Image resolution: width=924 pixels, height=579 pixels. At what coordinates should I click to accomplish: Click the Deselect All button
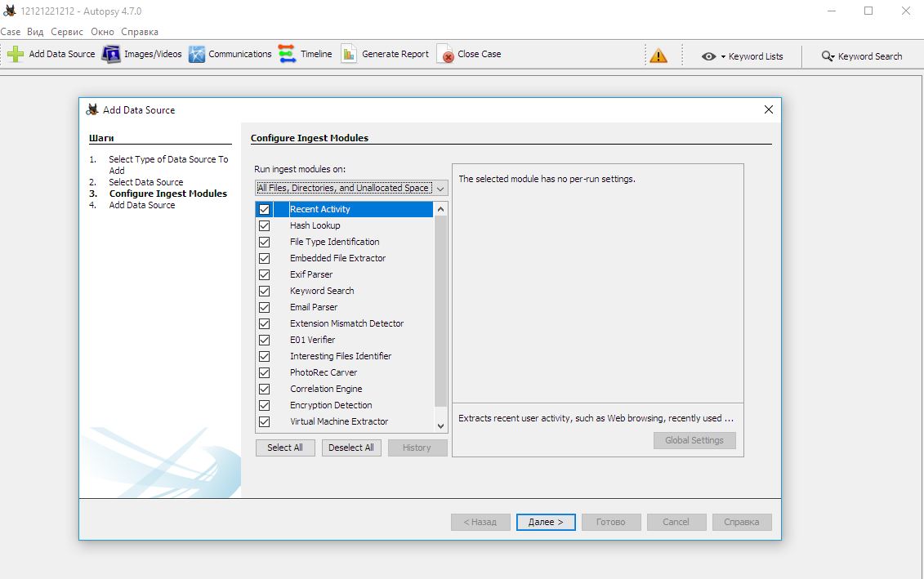[x=351, y=448]
